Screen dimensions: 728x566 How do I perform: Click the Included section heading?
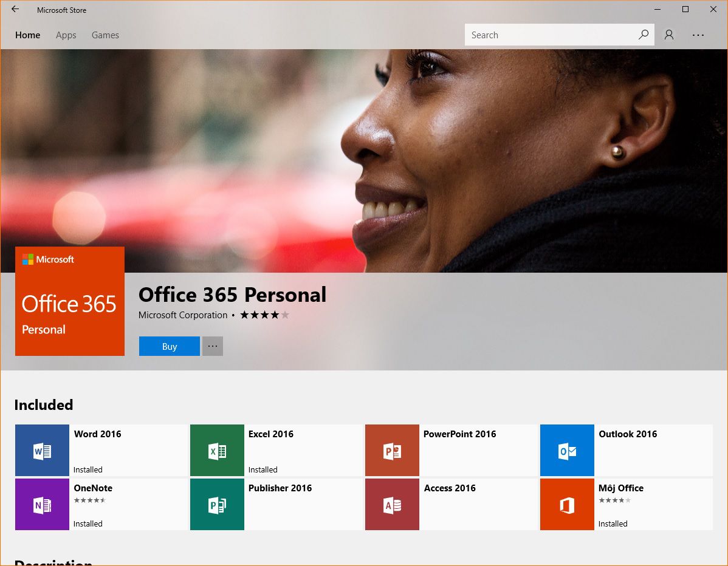pyautogui.click(x=44, y=404)
